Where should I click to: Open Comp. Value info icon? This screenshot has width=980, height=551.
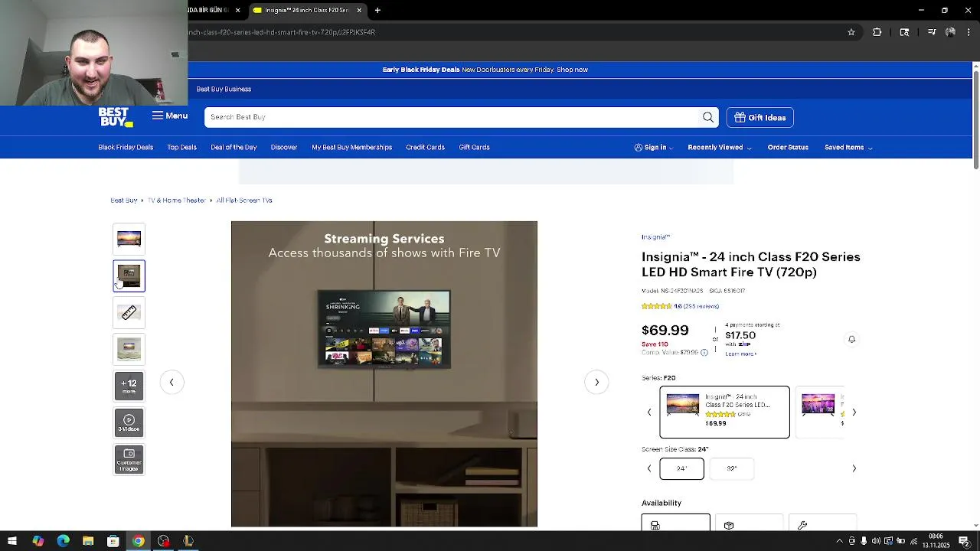(704, 353)
